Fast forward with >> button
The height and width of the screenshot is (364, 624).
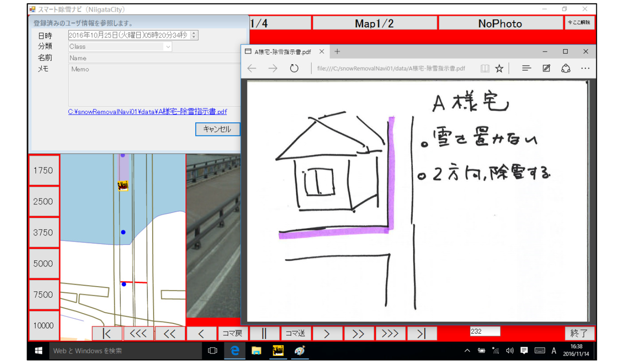(358, 333)
